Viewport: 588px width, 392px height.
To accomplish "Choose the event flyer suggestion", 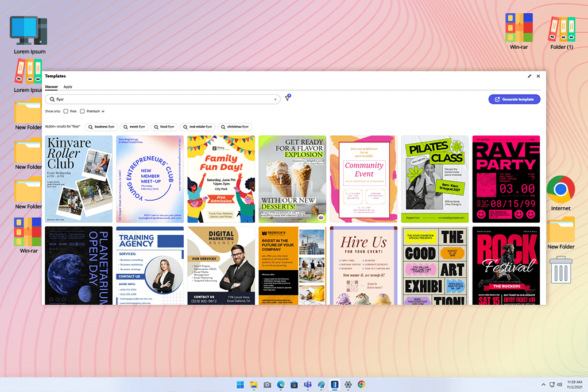I will pos(134,127).
